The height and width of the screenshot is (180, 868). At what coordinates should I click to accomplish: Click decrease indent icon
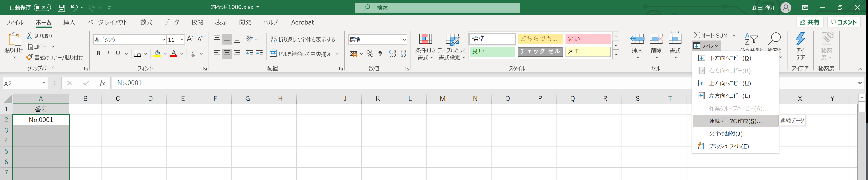[249, 53]
